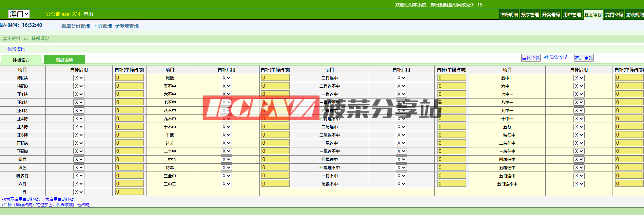Viewport: 644px width, 215px height.
Task: Open the 子帐号管理 link
Action: point(127,26)
